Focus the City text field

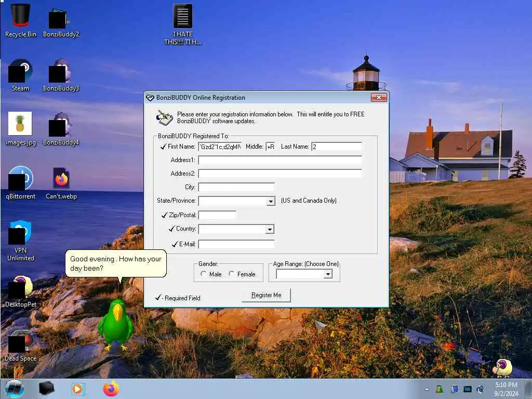236,187
